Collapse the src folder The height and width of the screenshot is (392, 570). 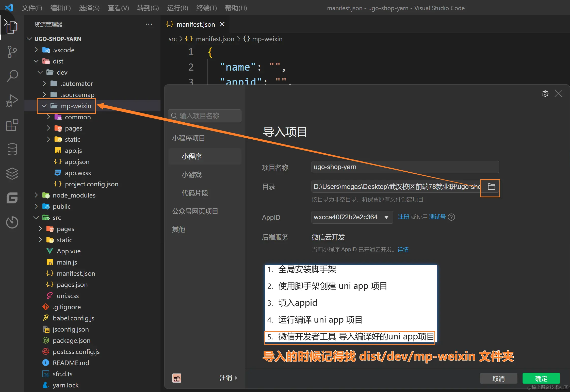click(x=36, y=218)
